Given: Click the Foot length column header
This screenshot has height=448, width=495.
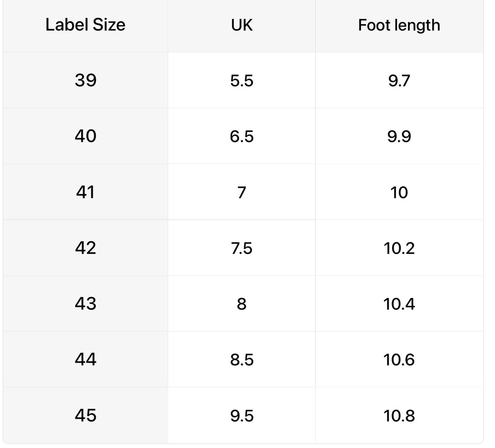Looking at the screenshot, I should [399, 25].
